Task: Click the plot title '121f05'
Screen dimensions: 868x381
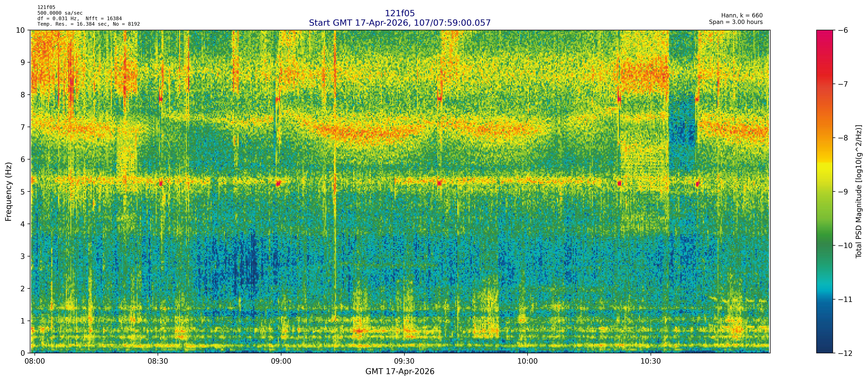Action: click(x=400, y=13)
